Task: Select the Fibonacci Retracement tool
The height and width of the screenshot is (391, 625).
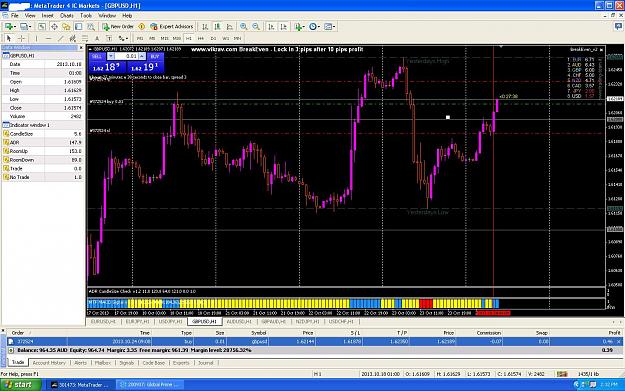Action: (85, 38)
